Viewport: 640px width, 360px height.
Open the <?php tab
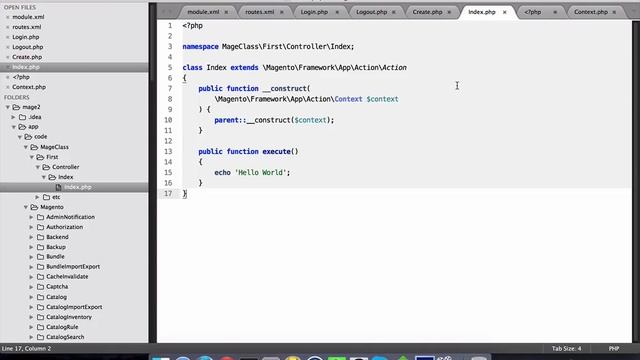[x=533, y=12]
